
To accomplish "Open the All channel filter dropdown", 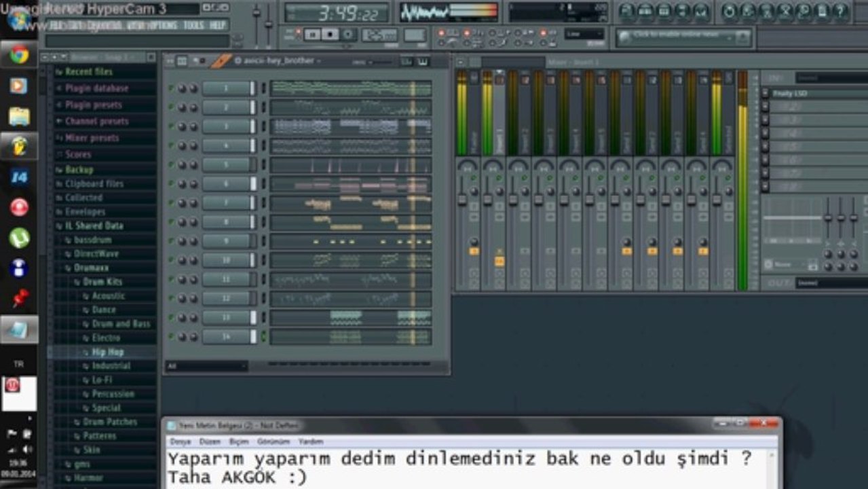I will coord(207,365).
